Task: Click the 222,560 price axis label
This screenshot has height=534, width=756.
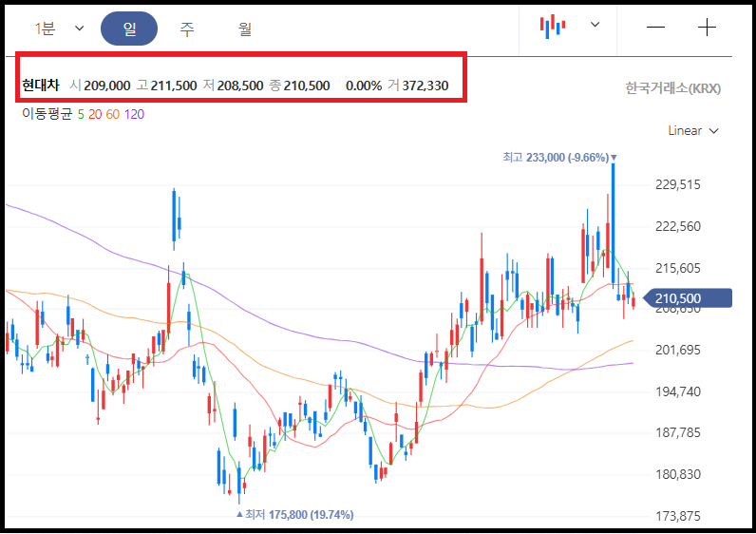Action: (x=678, y=226)
